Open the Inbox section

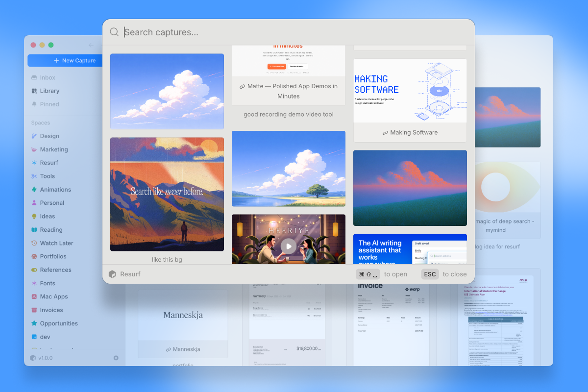(48, 77)
